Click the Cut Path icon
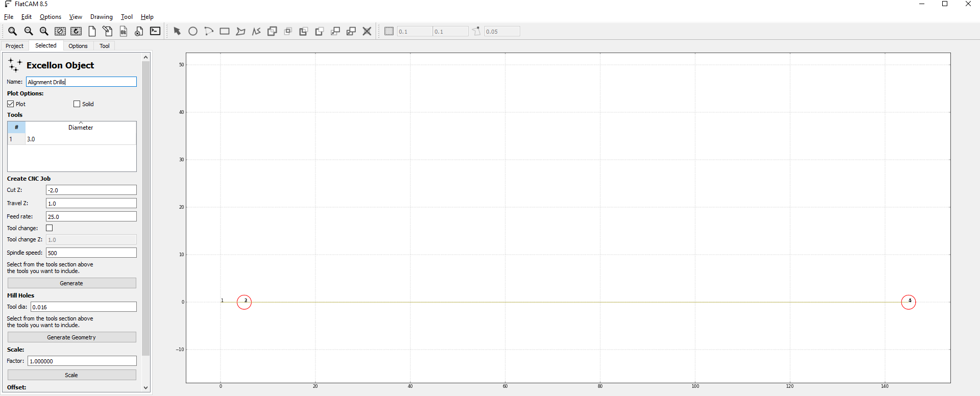Viewport: 980px width, 396px height. (x=320, y=31)
